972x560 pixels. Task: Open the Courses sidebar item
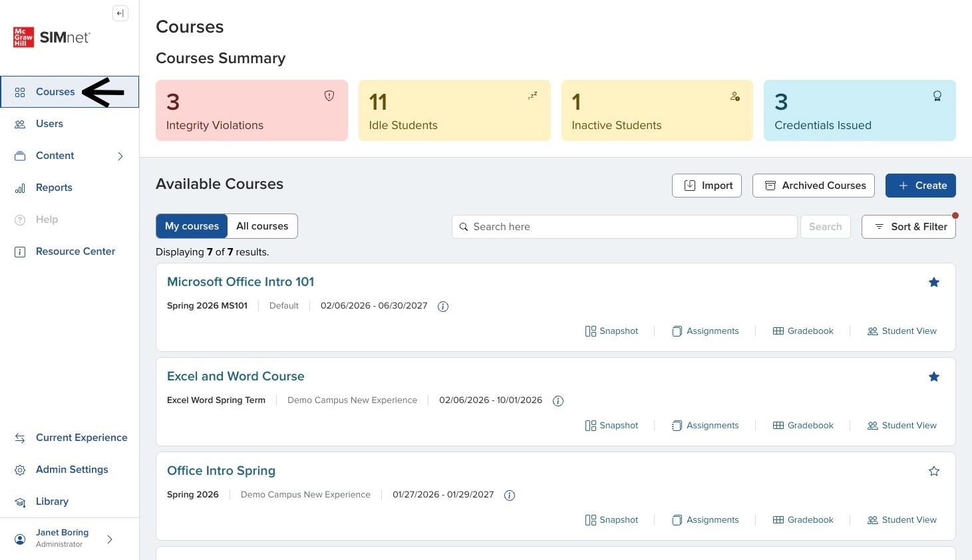(69, 92)
